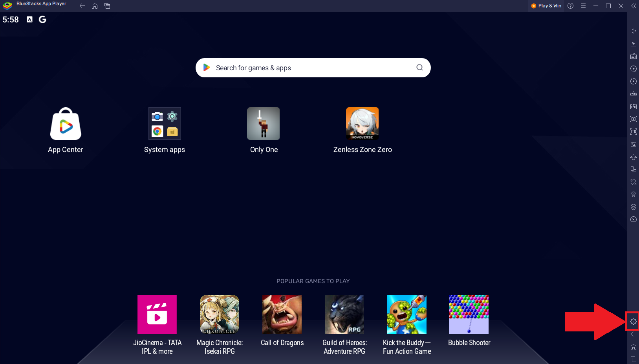
Task: Open the Multi-instance manager layers icon
Action: [633, 207]
